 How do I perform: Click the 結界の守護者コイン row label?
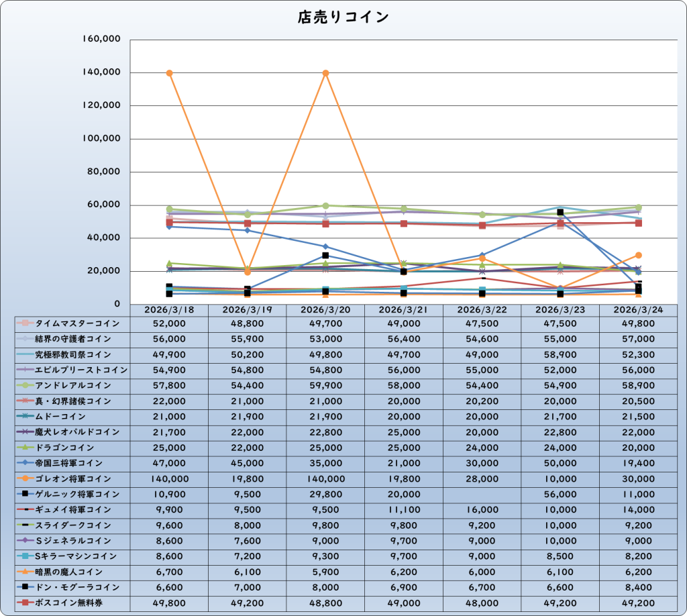tap(74, 339)
